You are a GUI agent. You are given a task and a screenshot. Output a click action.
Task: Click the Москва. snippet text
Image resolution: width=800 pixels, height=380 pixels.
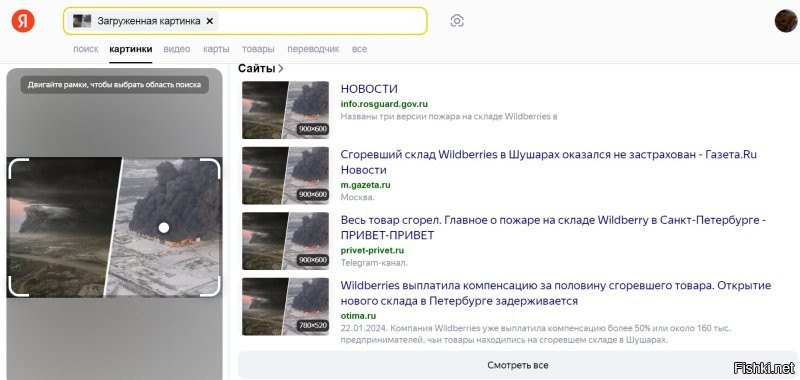pyautogui.click(x=358, y=197)
